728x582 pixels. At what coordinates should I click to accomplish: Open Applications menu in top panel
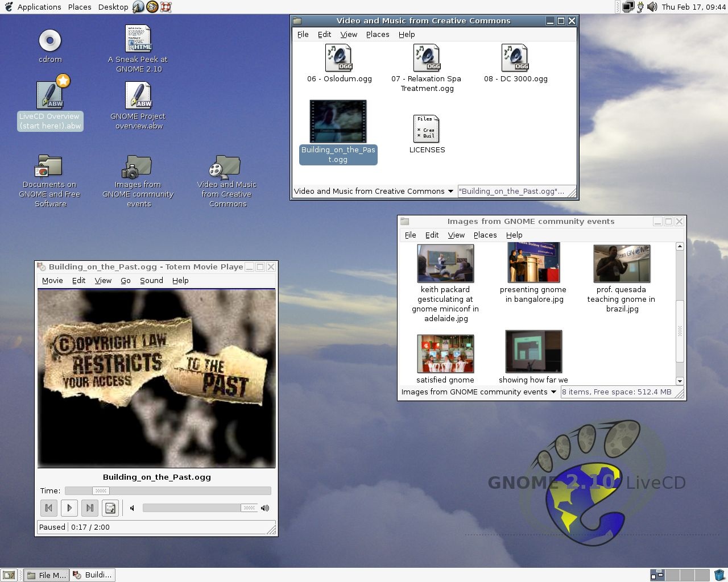[39, 7]
